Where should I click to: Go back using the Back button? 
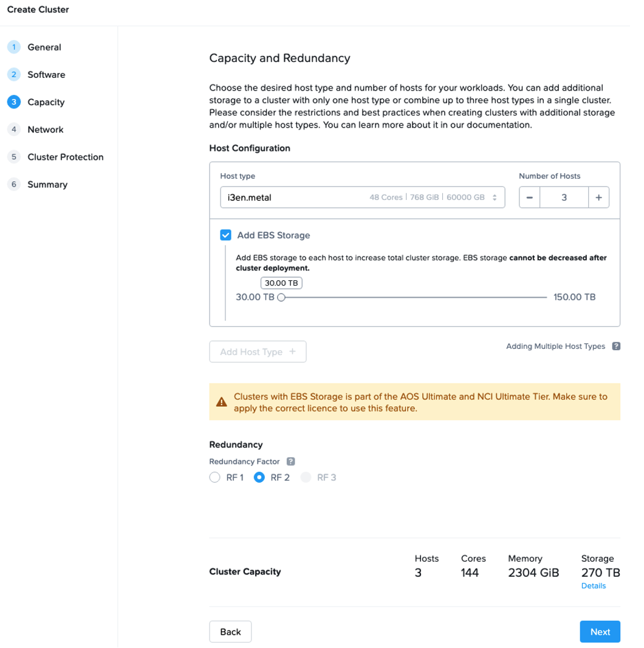[230, 632]
